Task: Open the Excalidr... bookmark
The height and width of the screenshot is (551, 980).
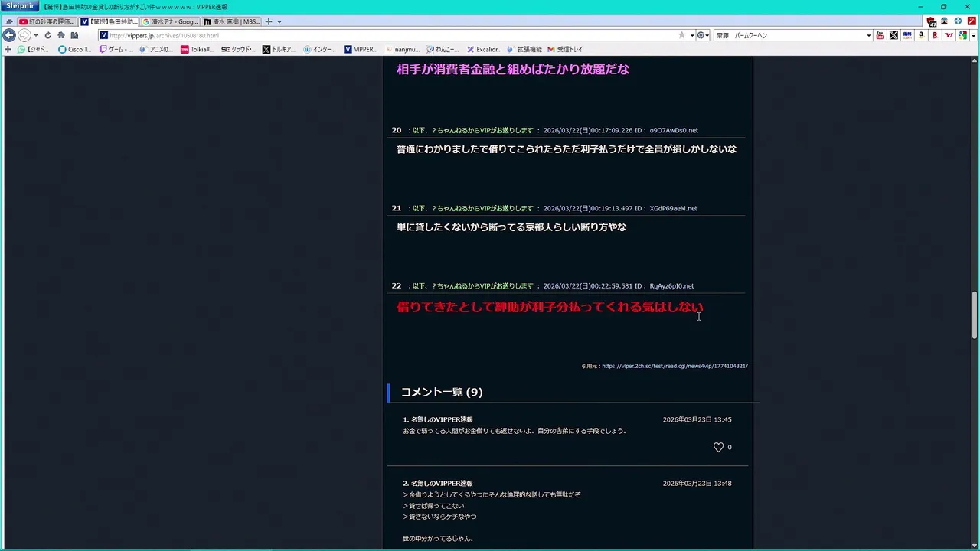Action: tap(484, 49)
